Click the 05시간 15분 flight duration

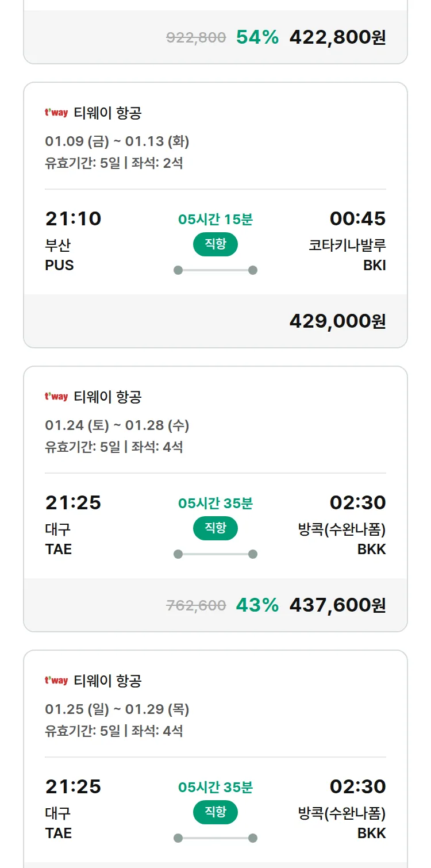click(x=215, y=220)
